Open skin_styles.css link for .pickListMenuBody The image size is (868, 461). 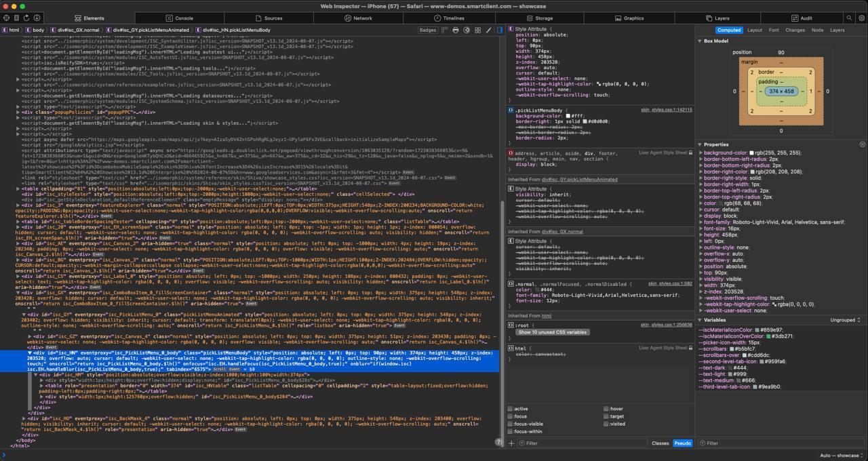coord(667,110)
